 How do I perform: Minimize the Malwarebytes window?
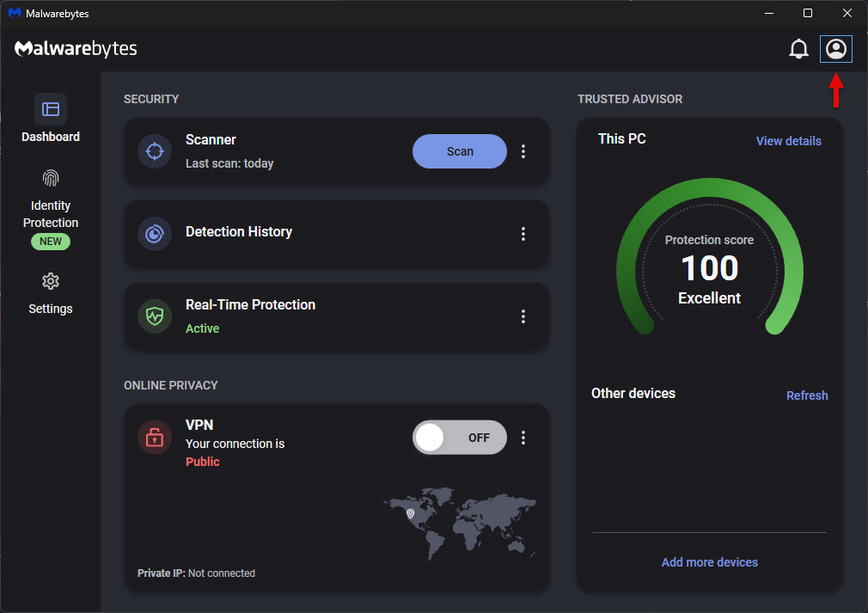coord(769,13)
